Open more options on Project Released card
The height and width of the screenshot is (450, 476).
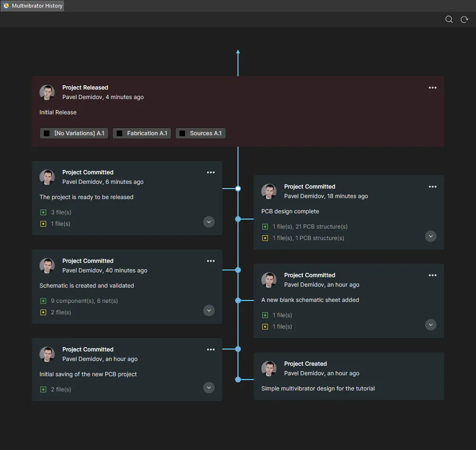tap(433, 88)
